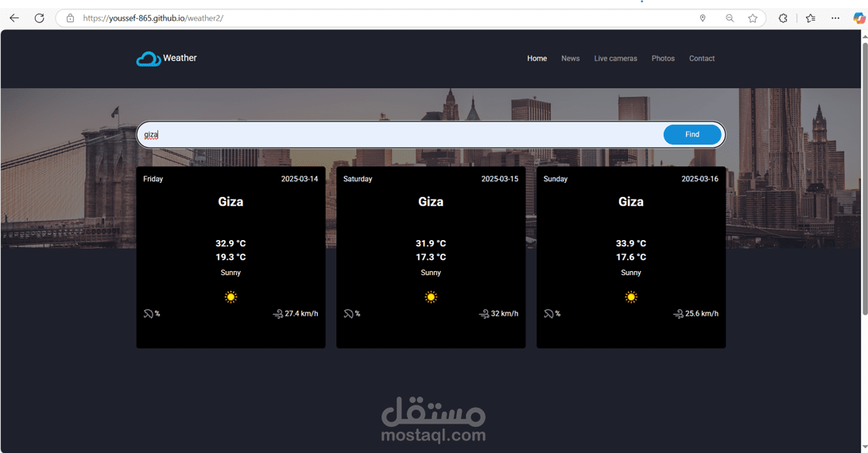
Task: Click wind icon beside 25.6 km/h
Action: pos(678,314)
